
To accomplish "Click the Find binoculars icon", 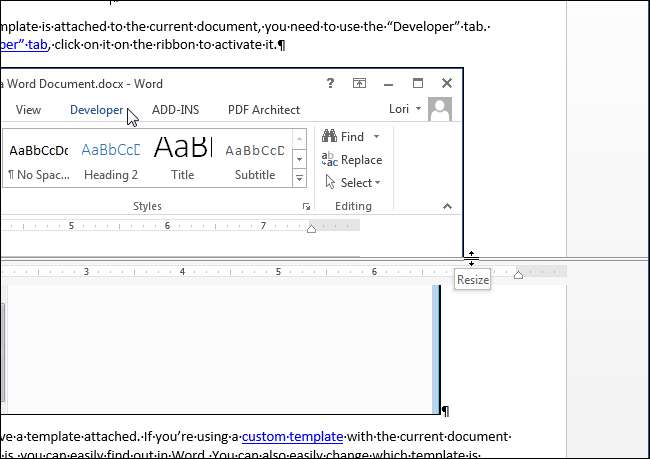I will tap(329, 136).
